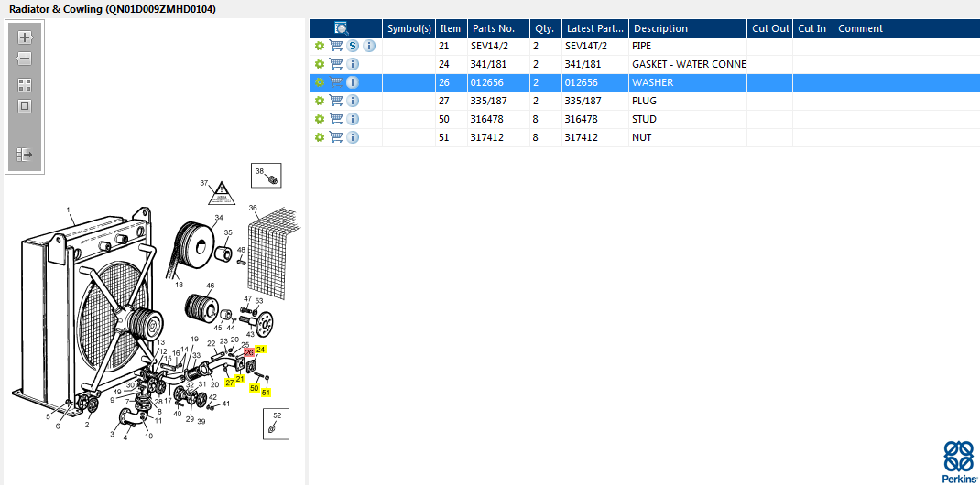Screen dimensions: 980x485
Task: Sort by the Description column header
Action: pos(688,28)
